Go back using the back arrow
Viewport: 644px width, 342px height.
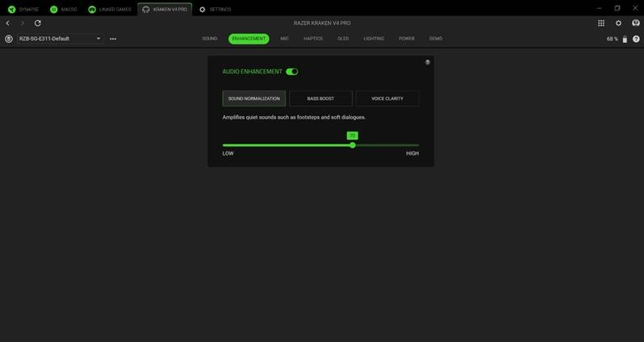[8, 23]
